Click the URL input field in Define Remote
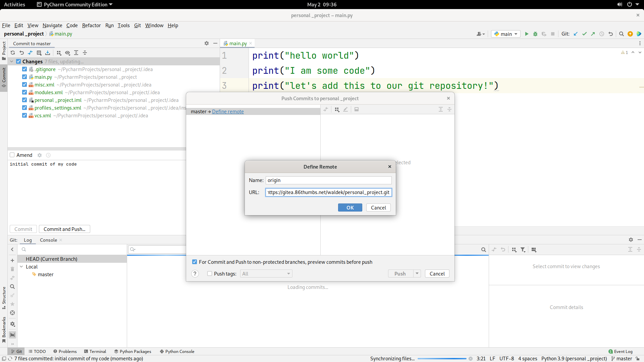 coord(328,192)
